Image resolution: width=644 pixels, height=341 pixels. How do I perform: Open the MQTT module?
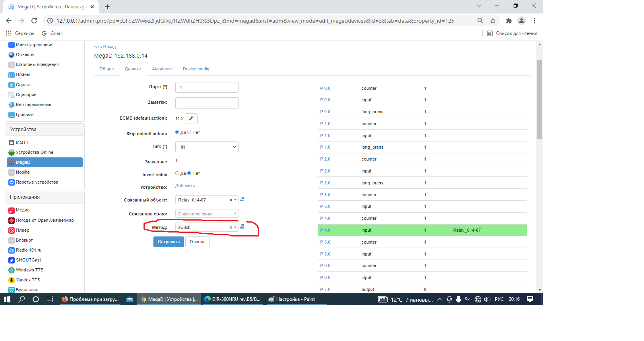pyautogui.click(x=22, y=142)
